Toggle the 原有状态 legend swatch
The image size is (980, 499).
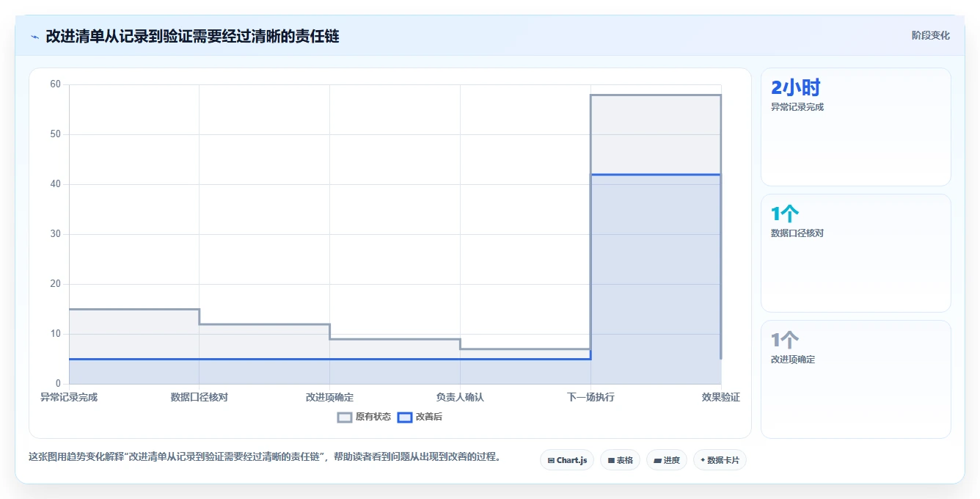tap(345, 417)
